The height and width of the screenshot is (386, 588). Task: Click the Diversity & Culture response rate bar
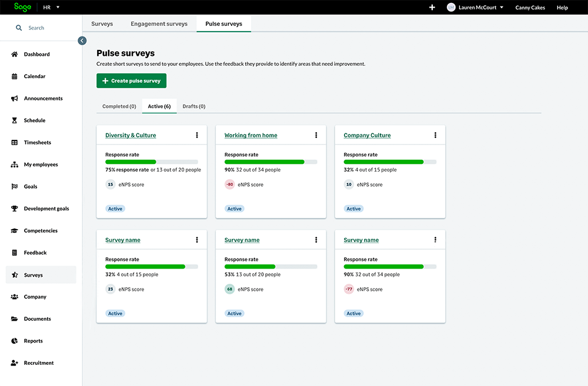coord(152,162)
